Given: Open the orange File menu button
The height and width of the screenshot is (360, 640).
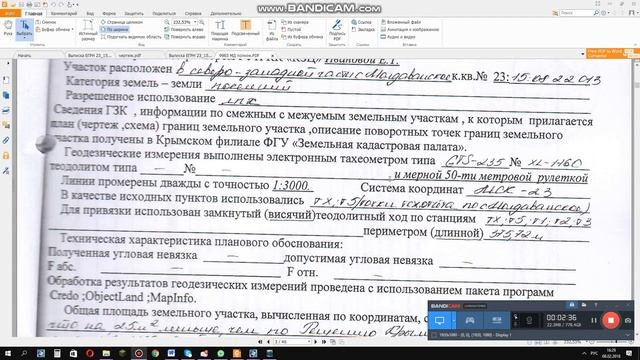Looking at the screenshot, I should point(10,13).
